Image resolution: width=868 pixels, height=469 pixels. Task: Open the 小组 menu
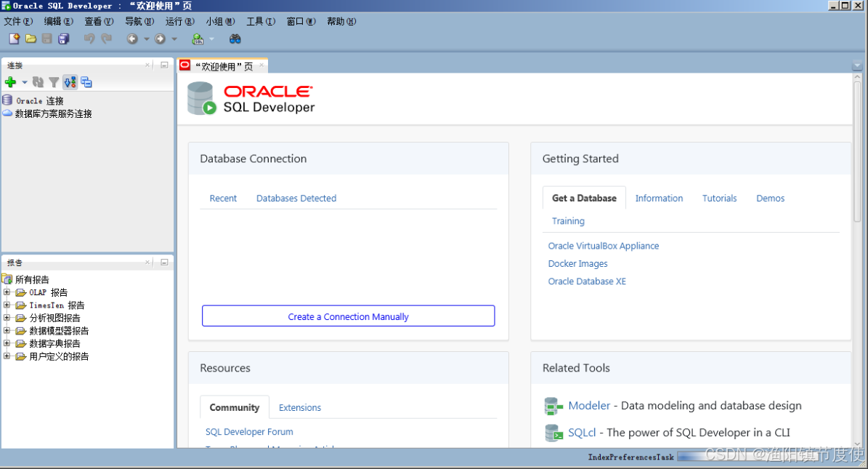220,21
